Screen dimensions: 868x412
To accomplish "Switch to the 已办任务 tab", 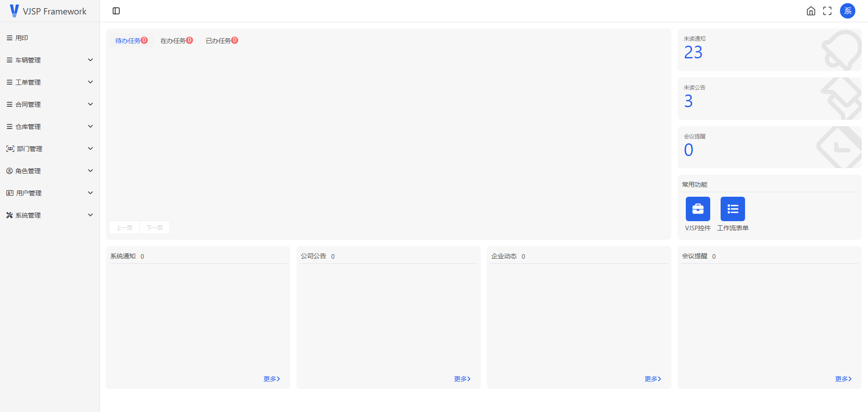I will (222, 41).
